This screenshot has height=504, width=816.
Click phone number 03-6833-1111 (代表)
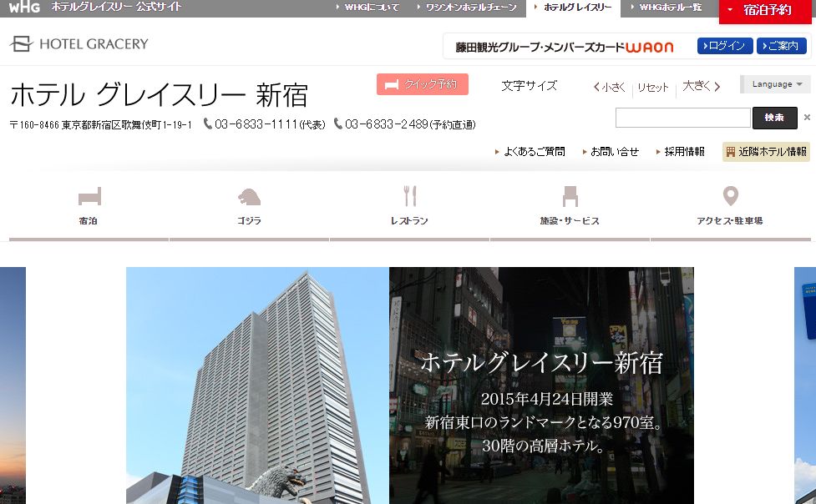tap(265, 124)
